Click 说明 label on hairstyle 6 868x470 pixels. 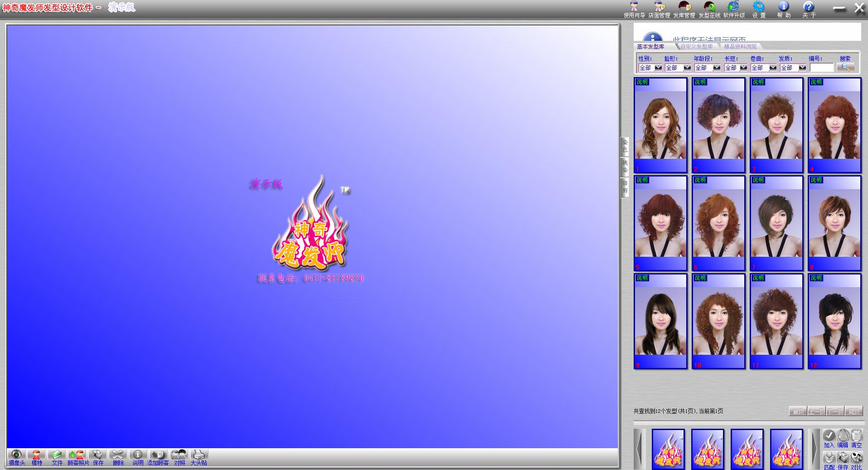(700, 180)
